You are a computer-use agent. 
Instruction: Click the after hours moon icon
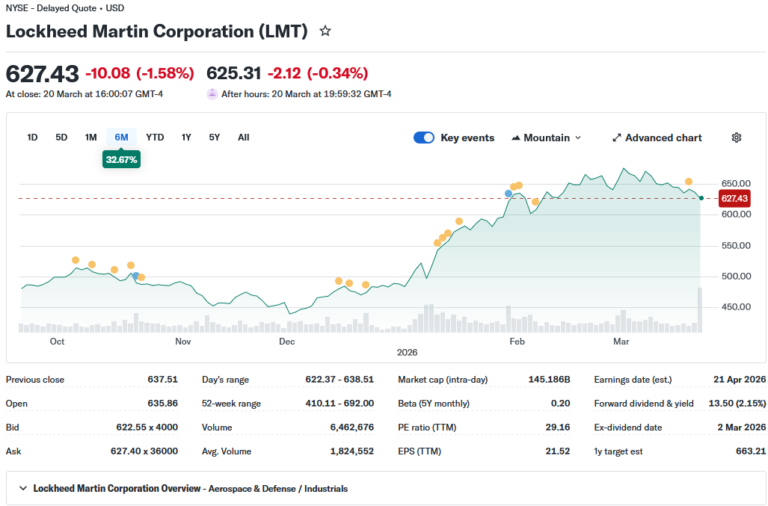[212, 94]
